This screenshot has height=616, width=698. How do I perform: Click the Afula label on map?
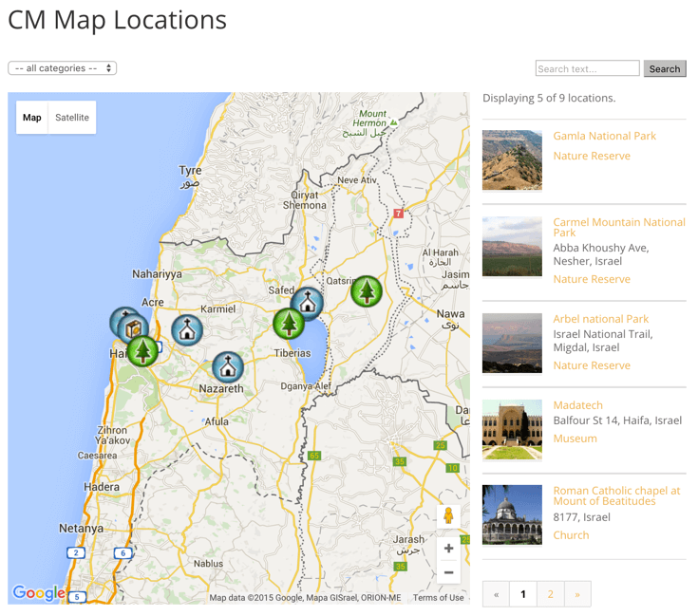click(217, 421)
